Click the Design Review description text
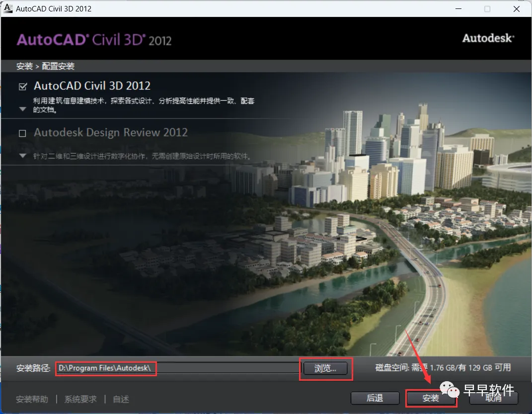 click(142, 156)
